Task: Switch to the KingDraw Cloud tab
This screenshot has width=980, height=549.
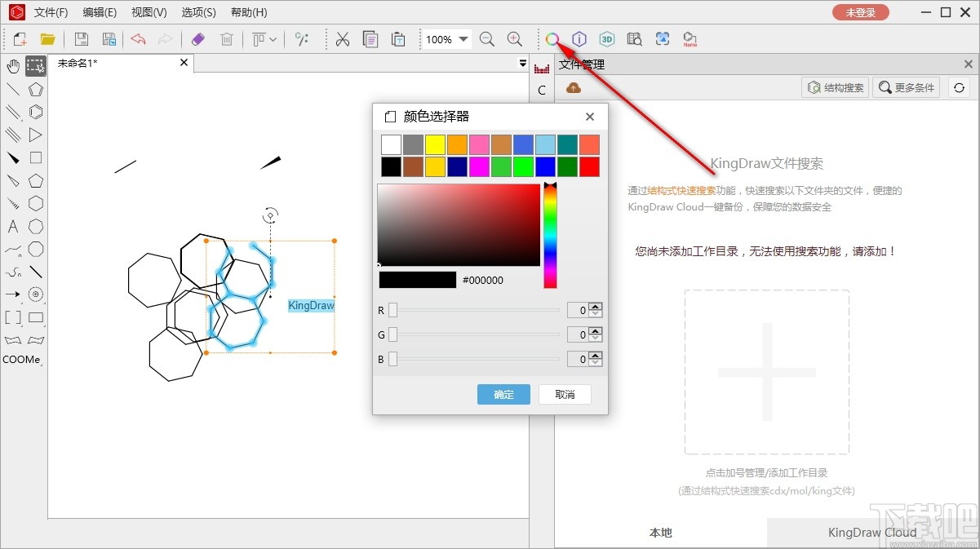Action: coord(872,532)
